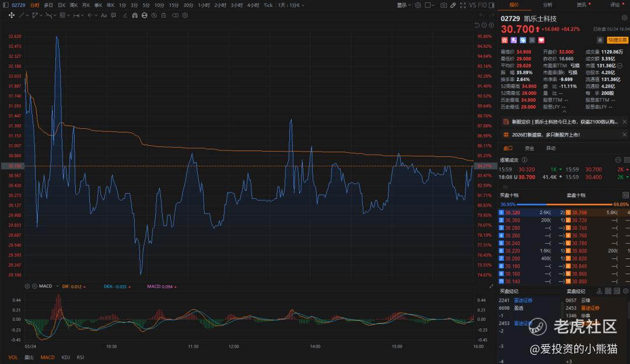
Task: Select the 5分 timeframe tab
Action: click(x=146, y=5)
